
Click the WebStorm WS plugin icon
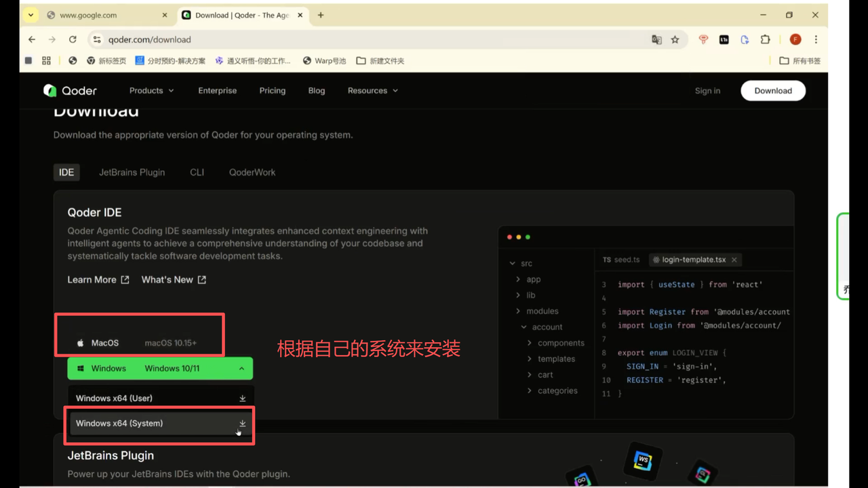[x=642, y=462]
